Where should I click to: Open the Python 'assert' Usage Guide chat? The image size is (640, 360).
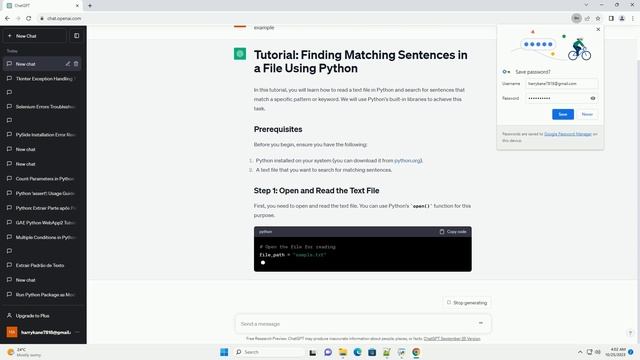click(x=42, y=193)
